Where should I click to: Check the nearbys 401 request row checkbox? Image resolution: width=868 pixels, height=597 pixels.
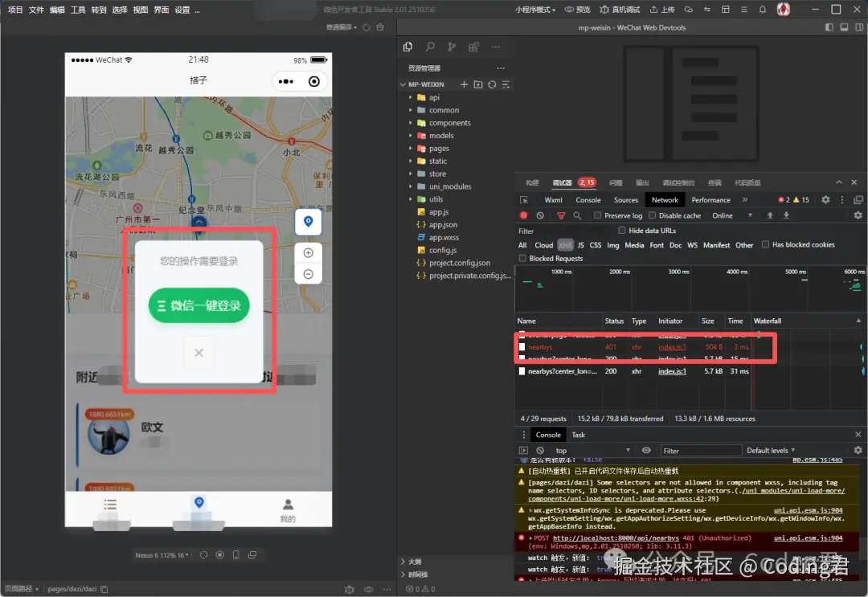pos(522,347)
